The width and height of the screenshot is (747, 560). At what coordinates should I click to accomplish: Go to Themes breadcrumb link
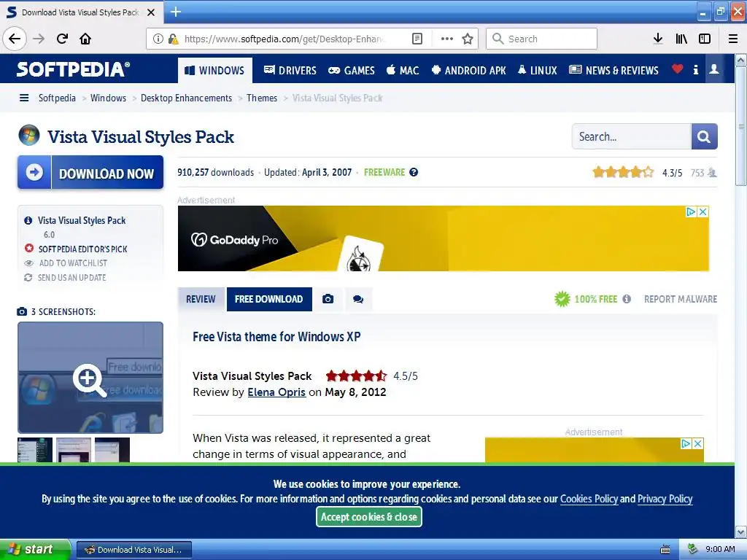[x=262, y=98]
